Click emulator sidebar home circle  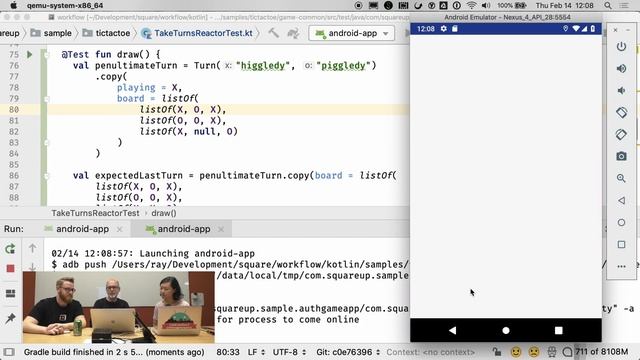tap(621, 222)
